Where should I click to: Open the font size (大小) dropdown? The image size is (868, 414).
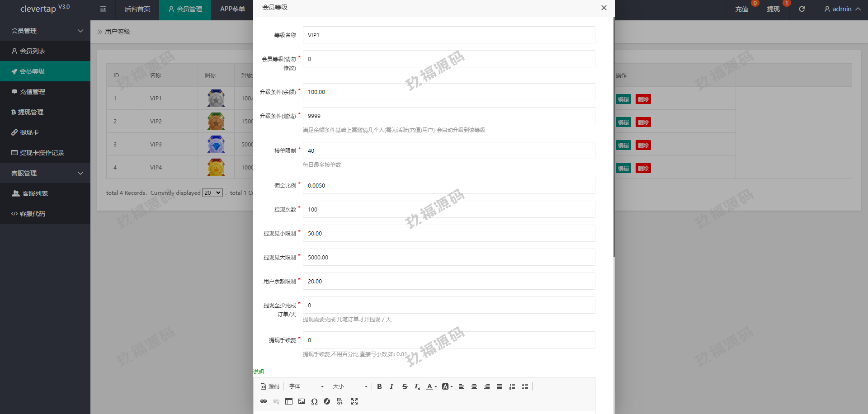350,386
